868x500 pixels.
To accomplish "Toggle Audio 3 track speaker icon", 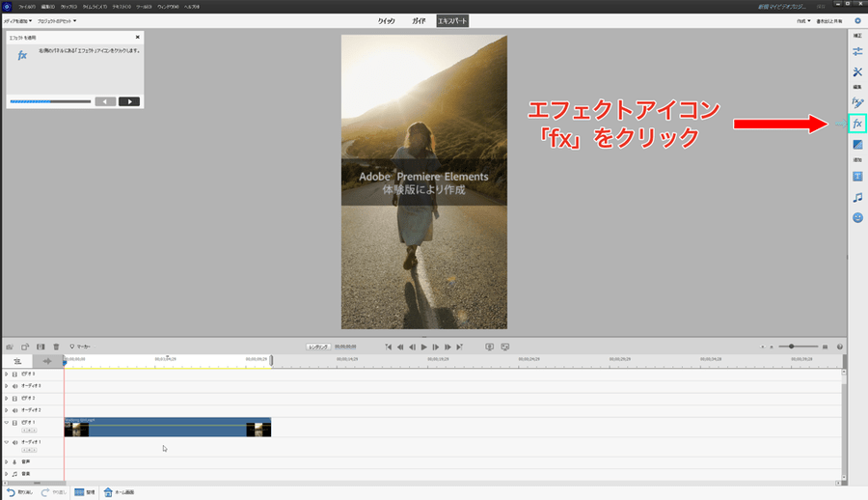I will click(x=14, y=386).
